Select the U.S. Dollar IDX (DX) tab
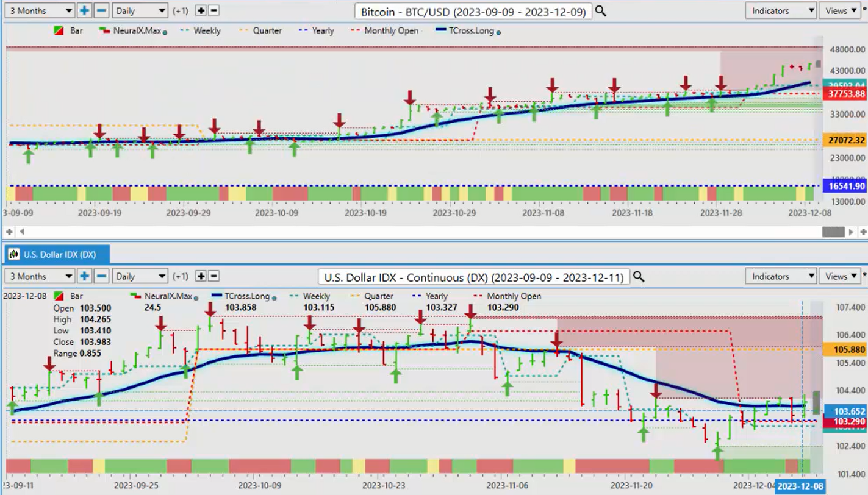The height and width of the screenshot is (495, 868). point(58,254)
